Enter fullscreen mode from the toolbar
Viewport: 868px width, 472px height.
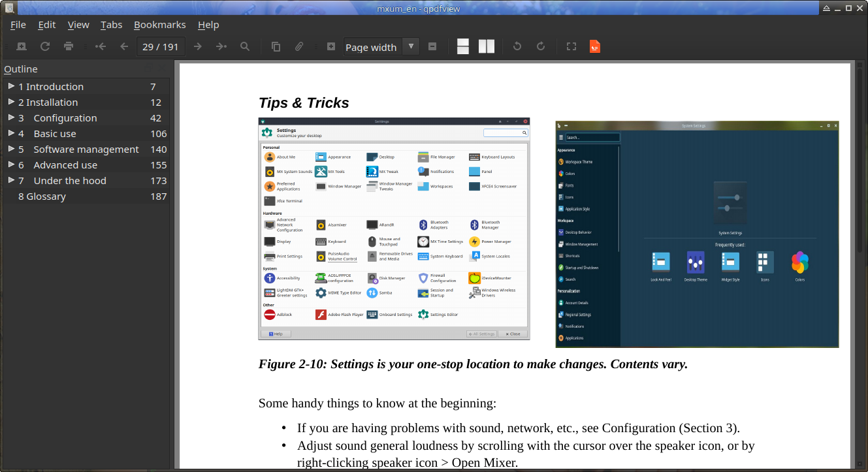tap(571, 46)
